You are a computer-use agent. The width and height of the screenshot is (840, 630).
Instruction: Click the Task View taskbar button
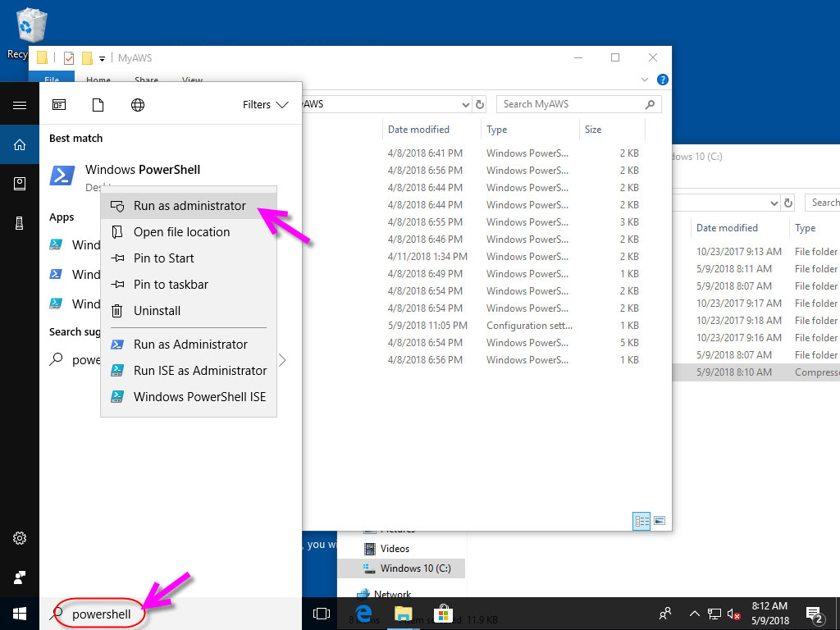pos(322,614)
